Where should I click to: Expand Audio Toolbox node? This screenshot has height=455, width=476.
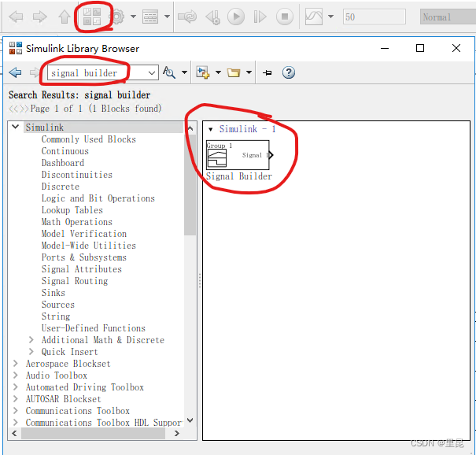click(16, 375)
